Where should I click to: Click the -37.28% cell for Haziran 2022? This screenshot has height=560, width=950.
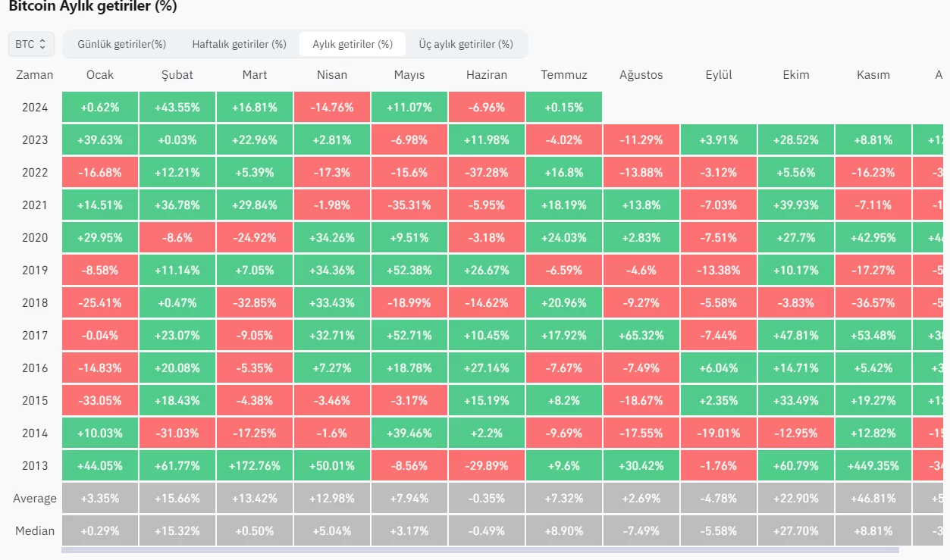(x=487, y=172)
